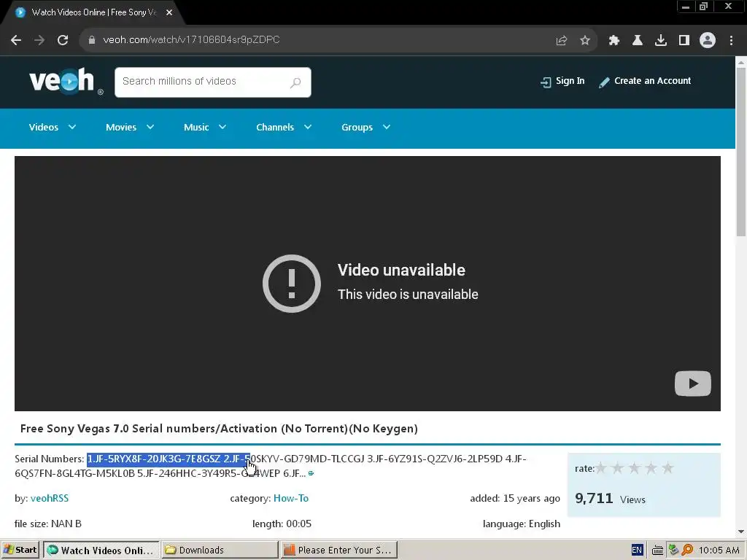Image resolution: width=747 pixels, height=560 pixels.
Task: Expand the Music menu chevron
Action: point(222,127)
